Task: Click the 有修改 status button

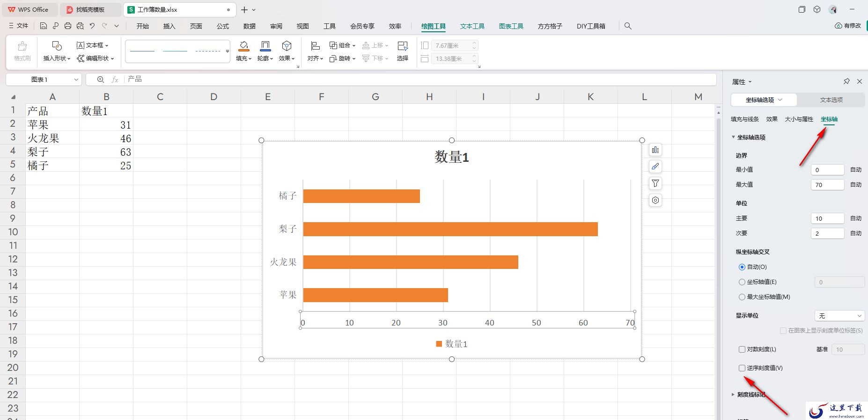Action: point(848,26)
